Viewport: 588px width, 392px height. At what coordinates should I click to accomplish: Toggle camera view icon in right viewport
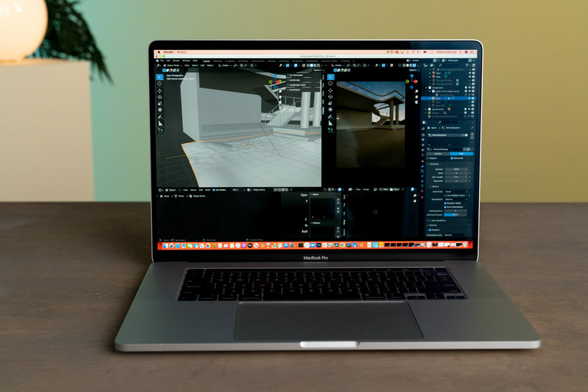(x=416, y=102)
